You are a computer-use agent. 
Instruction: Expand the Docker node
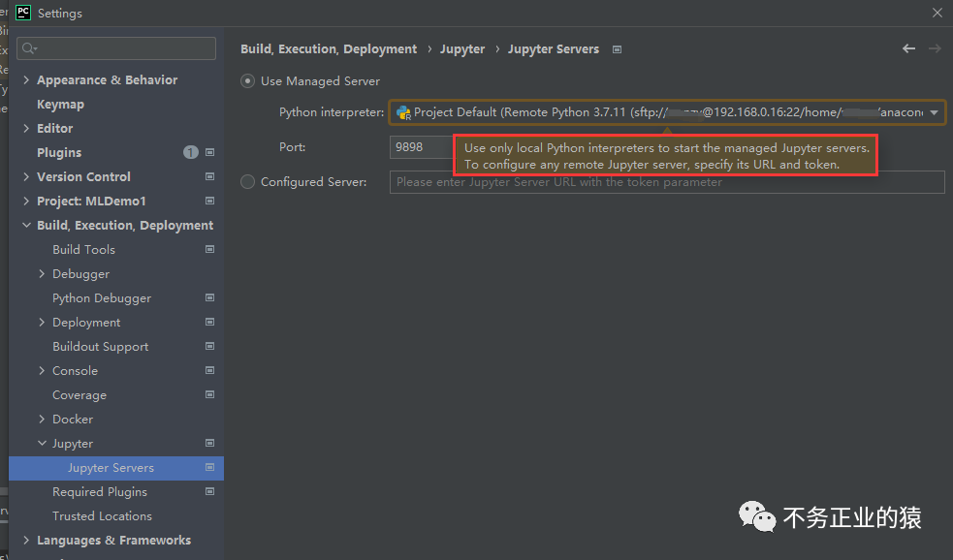pos(42,420)
